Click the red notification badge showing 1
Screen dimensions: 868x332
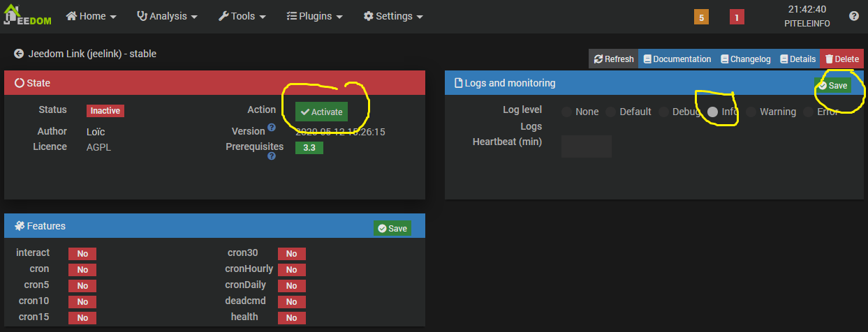(737, 17)
